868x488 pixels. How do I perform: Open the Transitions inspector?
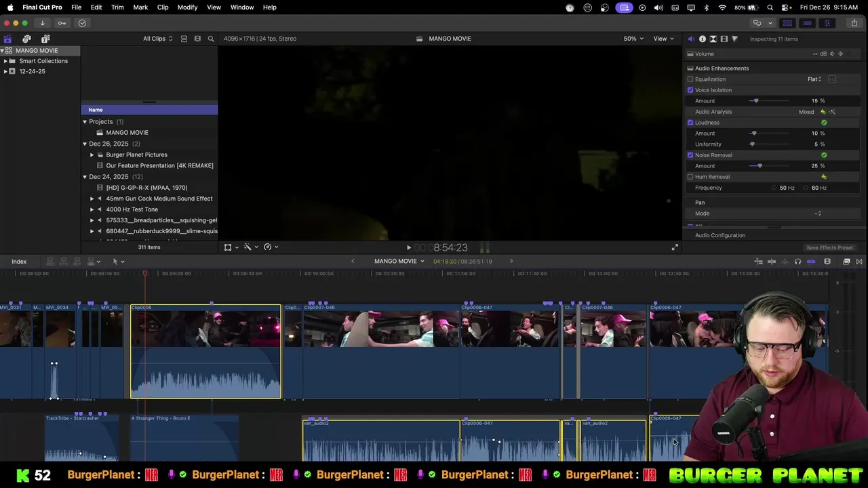pyautogui.click(x=713, y=39)
